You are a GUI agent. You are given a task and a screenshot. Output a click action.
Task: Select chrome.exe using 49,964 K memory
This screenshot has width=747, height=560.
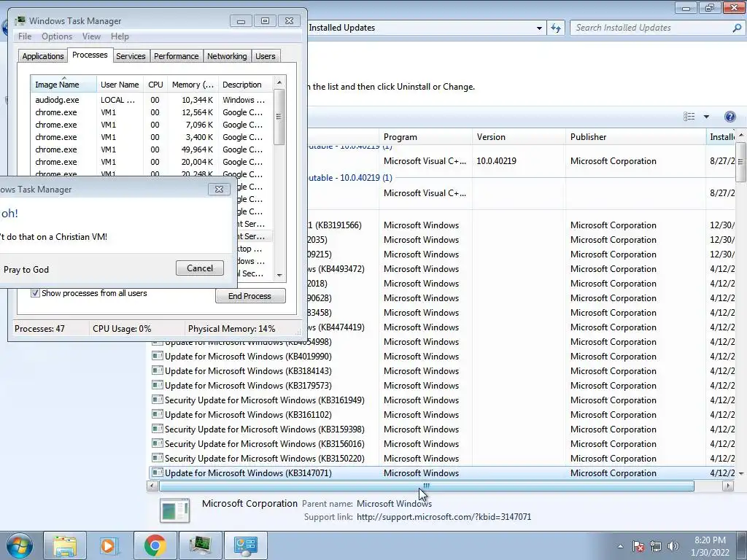(x=152, y=149)
